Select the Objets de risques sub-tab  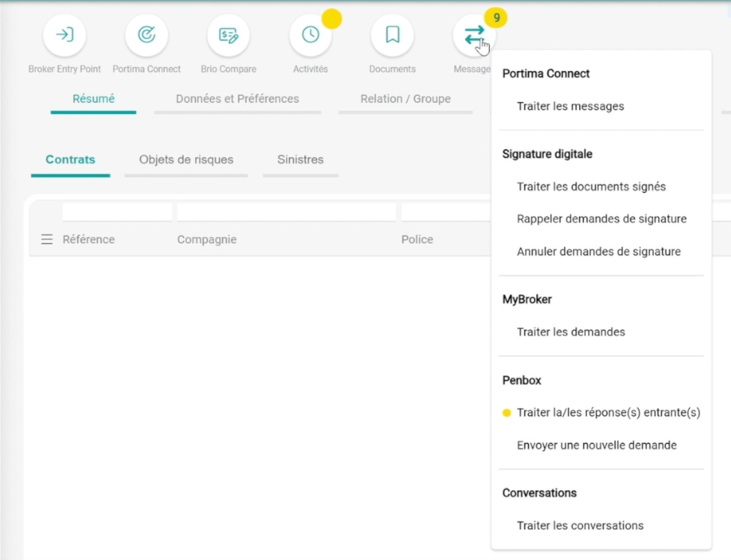click(x=186, y=159)
